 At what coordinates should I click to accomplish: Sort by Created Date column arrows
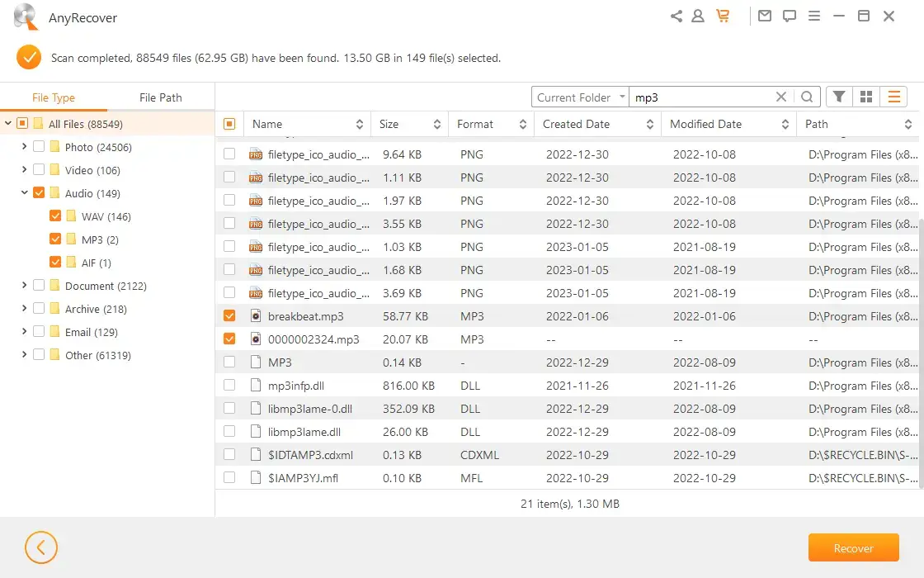click(650, 125)
